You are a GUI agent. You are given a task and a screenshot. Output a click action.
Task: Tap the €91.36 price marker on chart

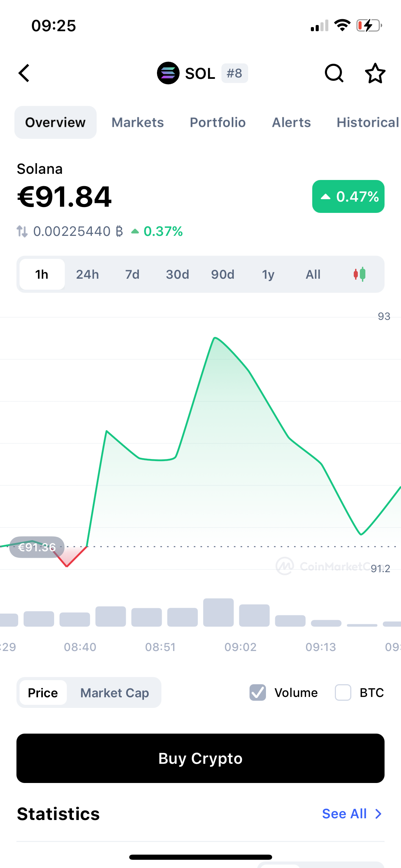tap(37, 547)
